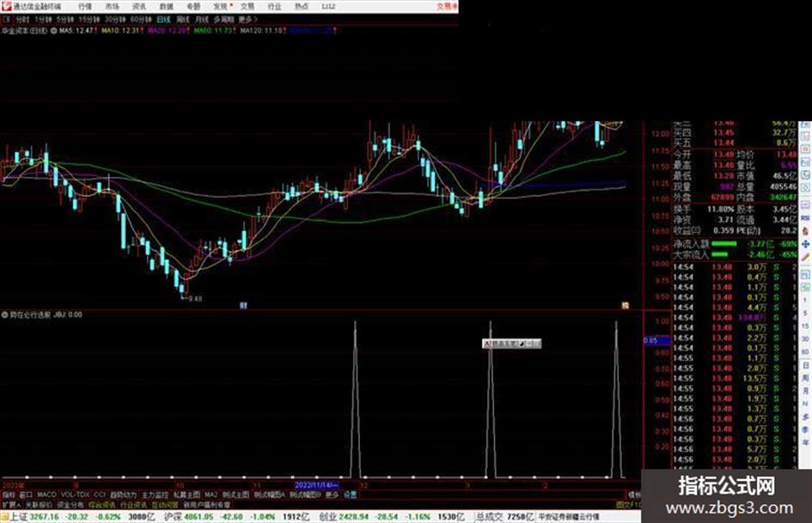
Task: Click the orange marker icon at chart's right edge
Action: (625, 306)
